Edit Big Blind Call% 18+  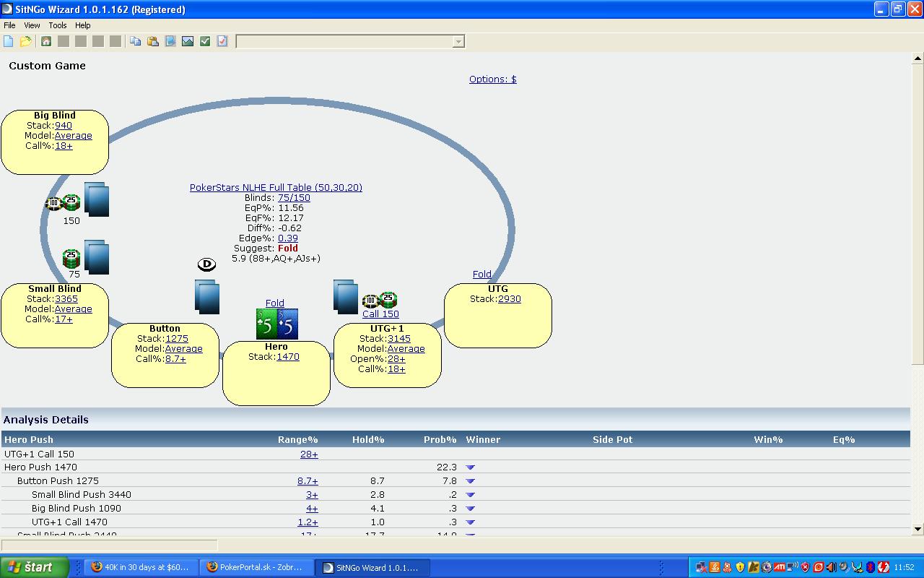pos(64,145)
